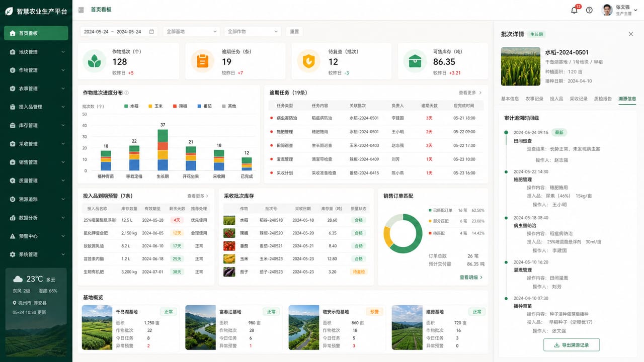
Task: Click the date range input field
Action: [119, 32]
